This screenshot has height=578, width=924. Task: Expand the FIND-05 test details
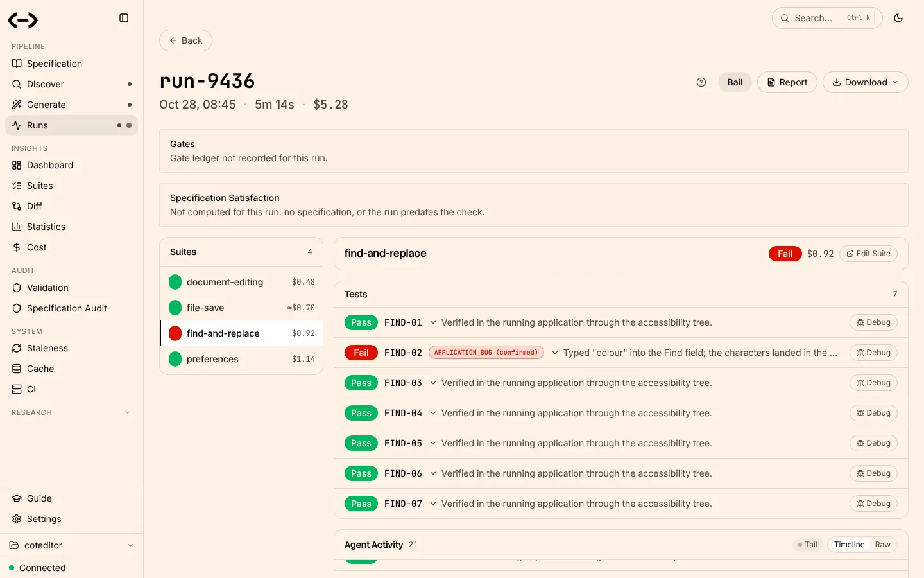point(433,443)
